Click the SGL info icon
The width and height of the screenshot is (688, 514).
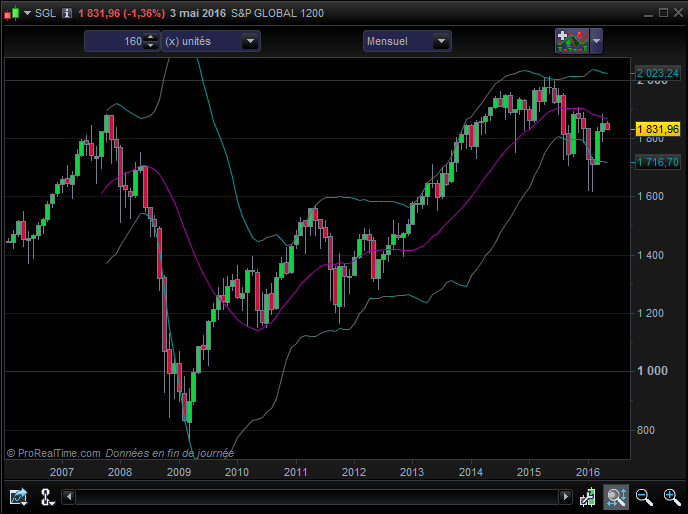[x=67, y=13]
